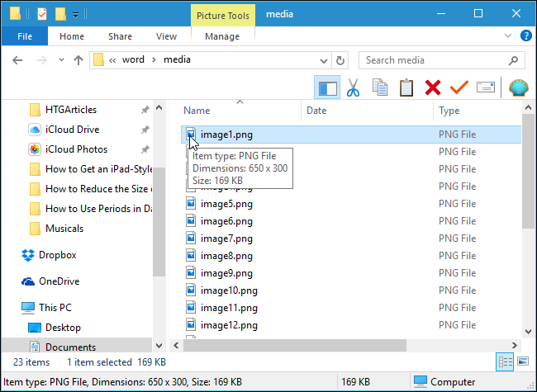537x392 pixels.
Task: Select the Picture Tools contextual tab
Action: point(222,16)
